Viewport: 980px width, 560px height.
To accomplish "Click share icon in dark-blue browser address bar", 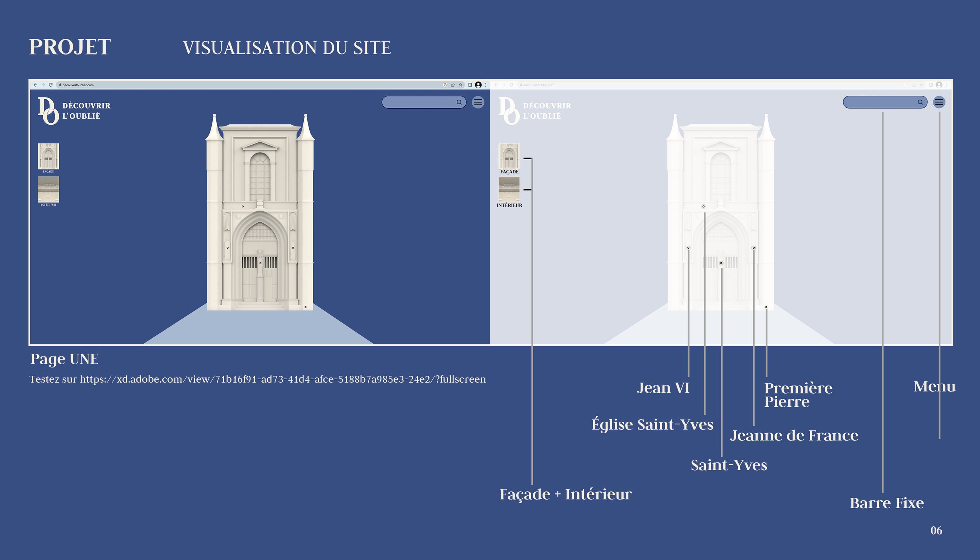I will [x=453, y=85].
